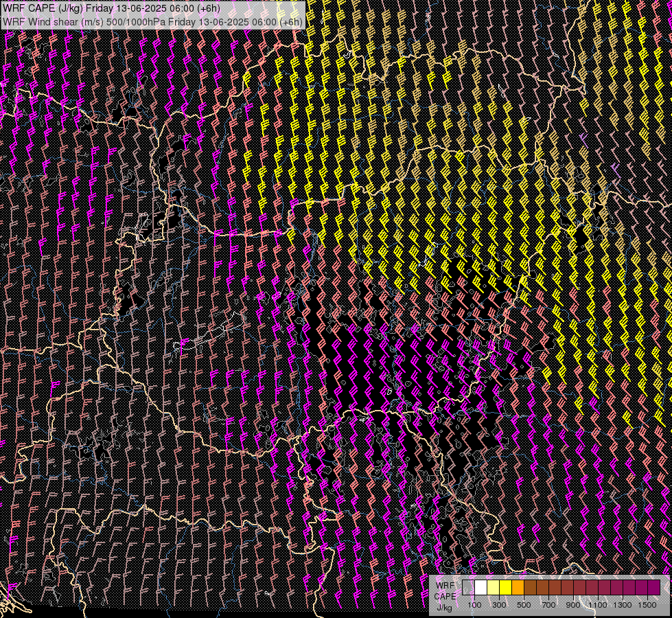The image size is (672, 618).
Task: Click the legend value '500'
Action: click(x=524, y=605)
